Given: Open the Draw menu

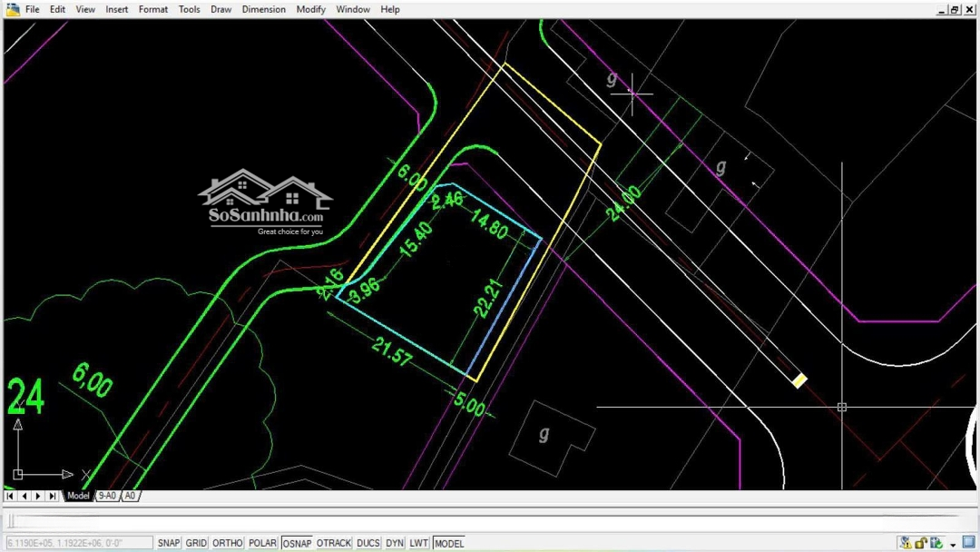Looking at the screenshot, I should (220, 9).
